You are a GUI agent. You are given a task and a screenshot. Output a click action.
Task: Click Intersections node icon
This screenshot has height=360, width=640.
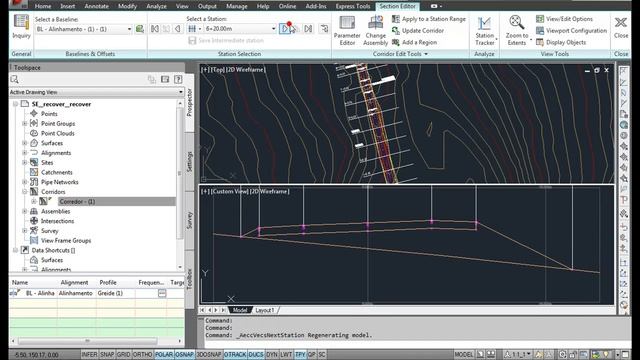click(34, 221)
